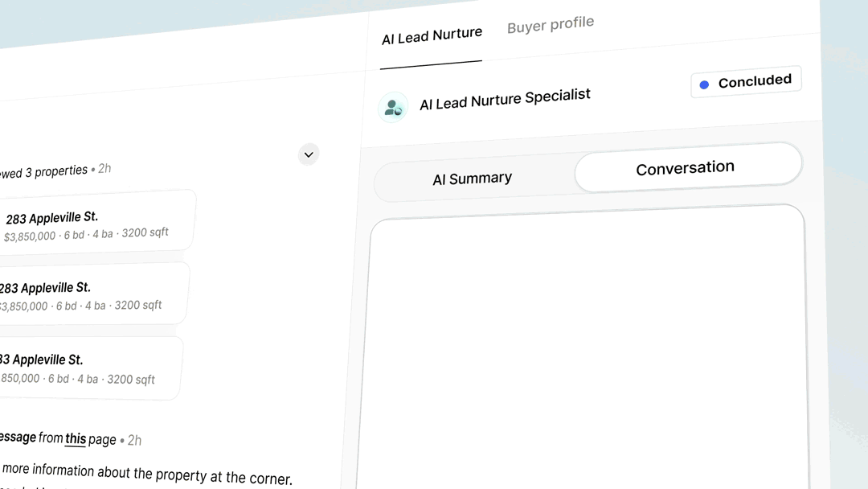Select the AI Summary view
This screenshot has width=868, height=489.
pos(472,179)
